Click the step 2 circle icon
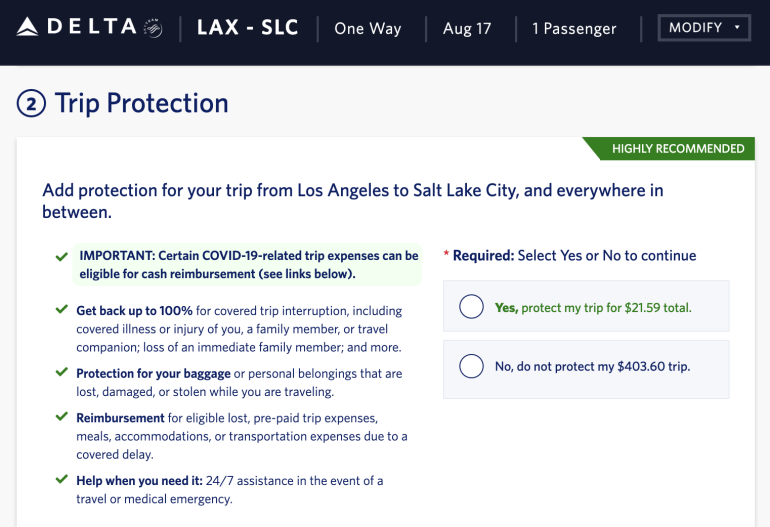770x527 pixels. pyautogui.click(x=31, y=103)
